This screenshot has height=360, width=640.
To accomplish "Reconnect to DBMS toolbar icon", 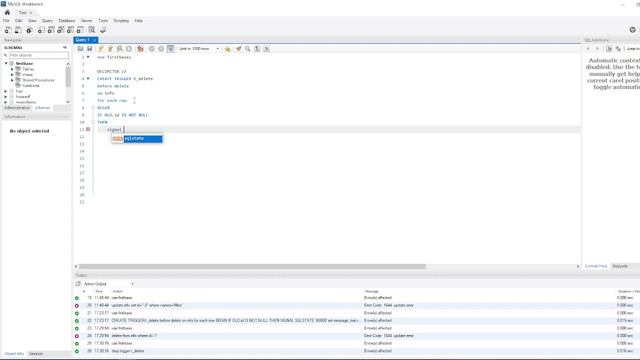I will 103,30.
